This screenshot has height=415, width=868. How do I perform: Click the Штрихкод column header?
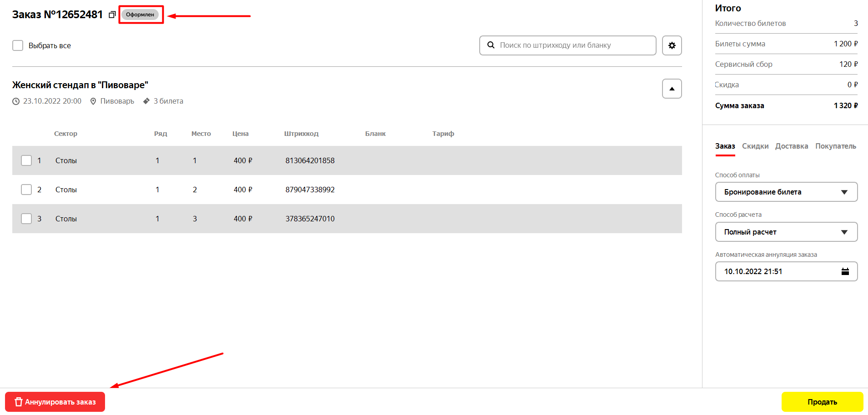point(301,134)
